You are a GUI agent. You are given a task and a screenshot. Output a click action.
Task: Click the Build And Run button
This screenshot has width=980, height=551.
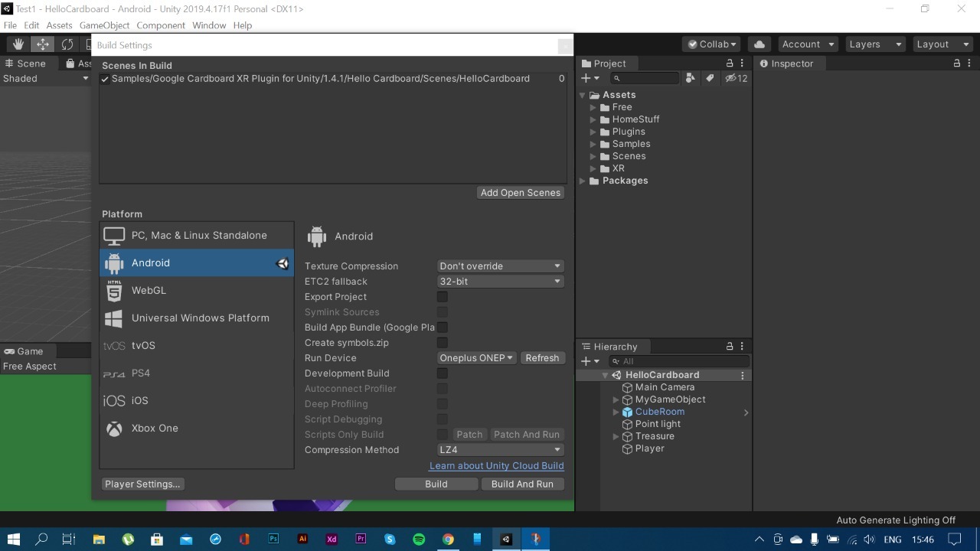(522, 484)
